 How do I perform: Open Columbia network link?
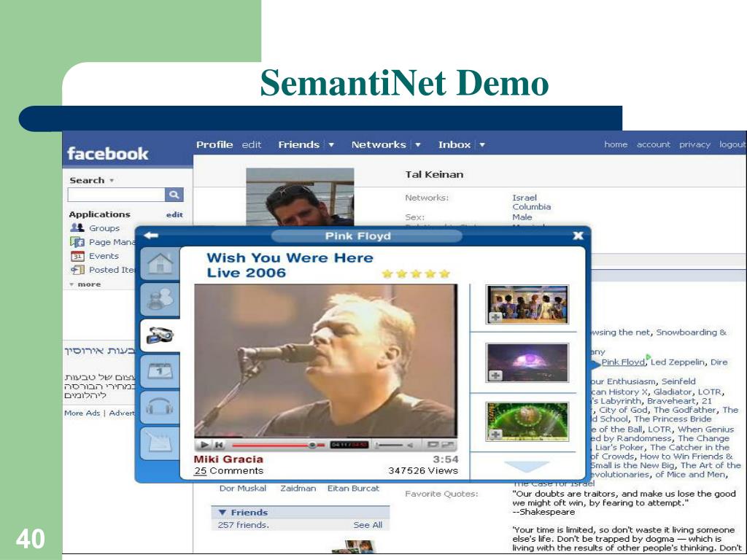pos(532,206)
